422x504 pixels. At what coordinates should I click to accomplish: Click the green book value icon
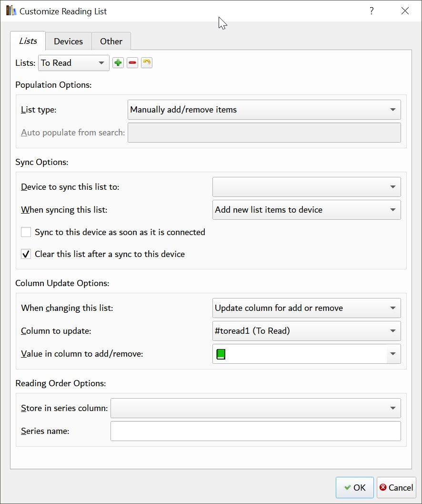click(221, 354)
